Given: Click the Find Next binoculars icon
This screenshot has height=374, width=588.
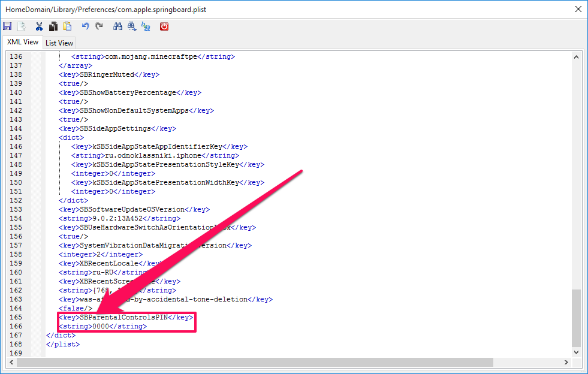Looking at the screenshot, I should coord(131,26).
